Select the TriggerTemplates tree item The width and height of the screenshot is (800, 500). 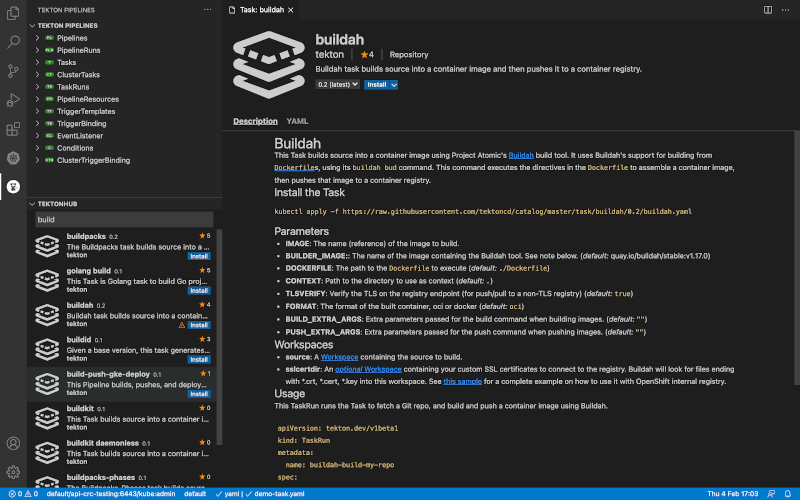tap(86, 111)
